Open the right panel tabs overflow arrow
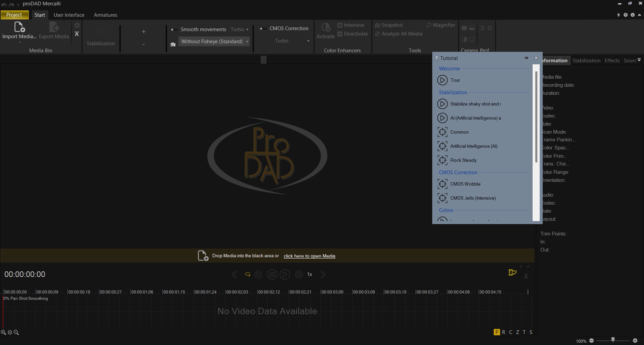644x345 pixels. (639, 60)
